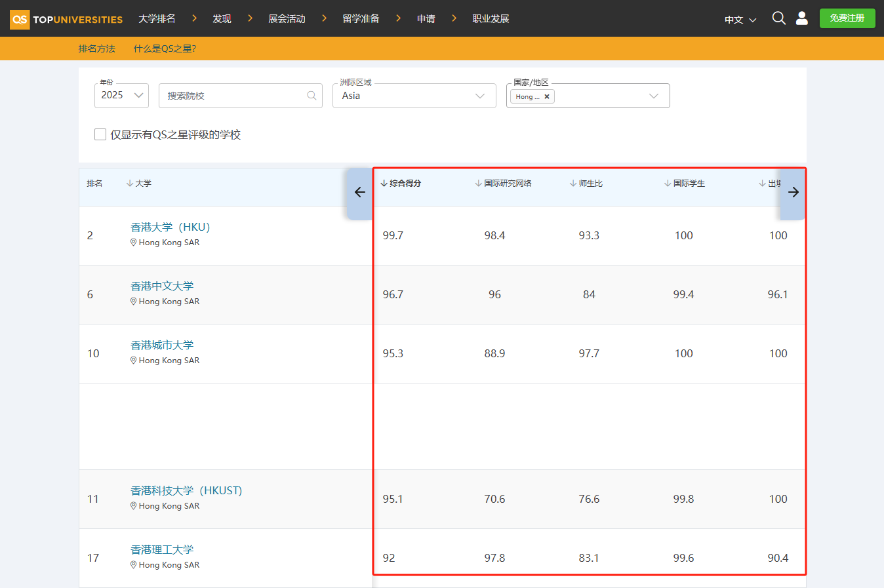Open the 大学排名 menu

(x=157, y=18)
